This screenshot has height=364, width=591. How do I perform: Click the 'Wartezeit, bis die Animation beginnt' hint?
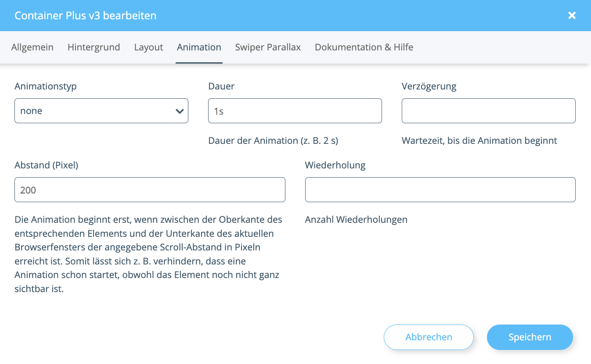[x=479, y=141]
